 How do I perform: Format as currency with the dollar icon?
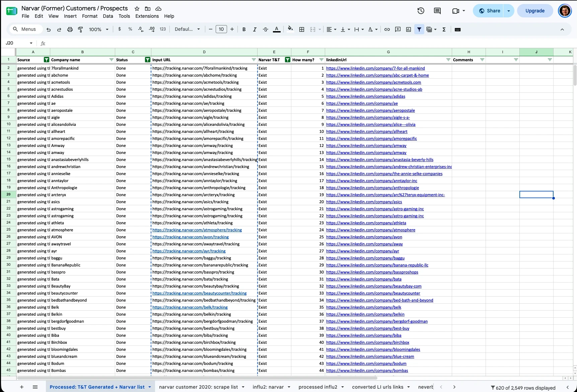coord(120,29)
